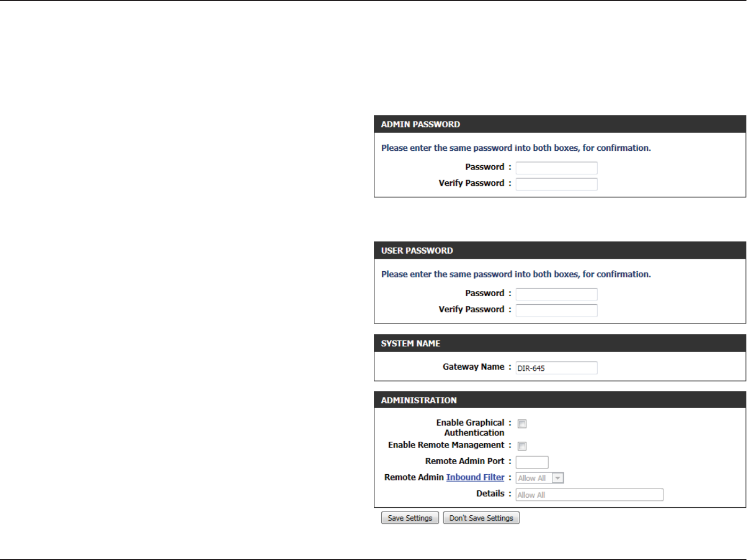Click the Don't Save Settings button
This screenshot has height=560, width=747.
(481, 518)
